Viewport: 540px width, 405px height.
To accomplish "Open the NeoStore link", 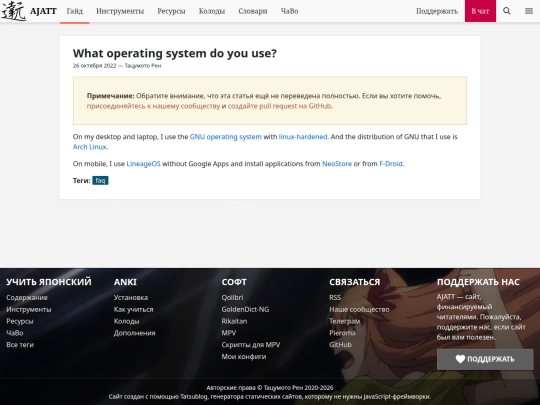I will pos(337,164).
